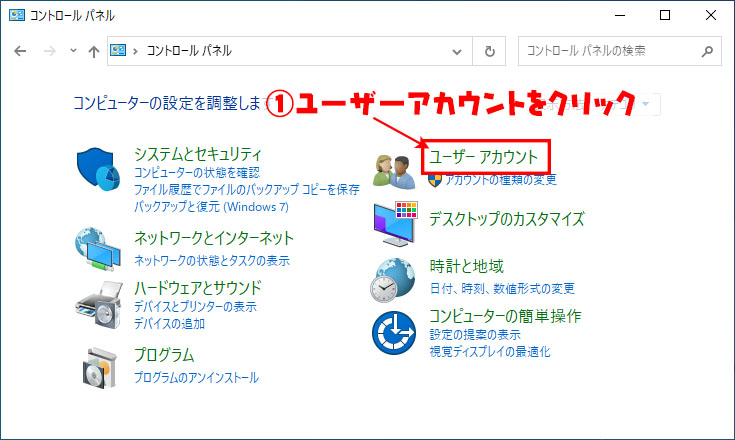Open コンピューターの簡単操作 category link
This screenshot has height=440, width=735.
coord(505,316)
